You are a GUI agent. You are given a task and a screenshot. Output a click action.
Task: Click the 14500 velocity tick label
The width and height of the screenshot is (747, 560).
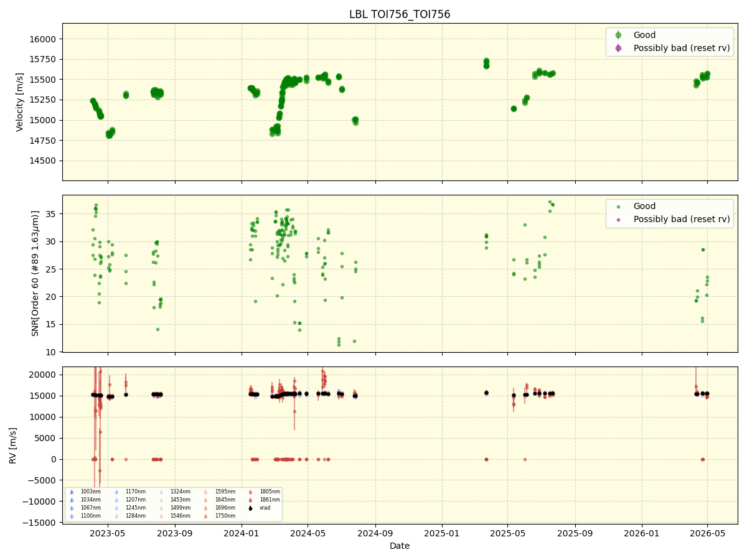pos(44,161)
